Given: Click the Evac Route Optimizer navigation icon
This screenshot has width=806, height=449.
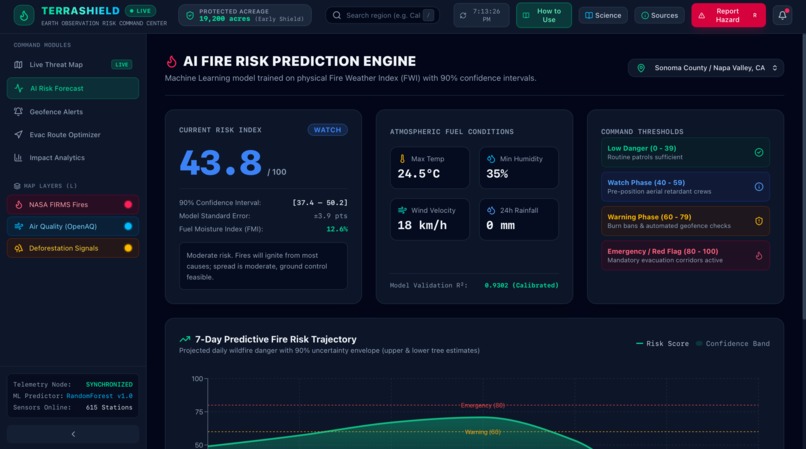Looking at the screenshot, I should coord(18,135).
